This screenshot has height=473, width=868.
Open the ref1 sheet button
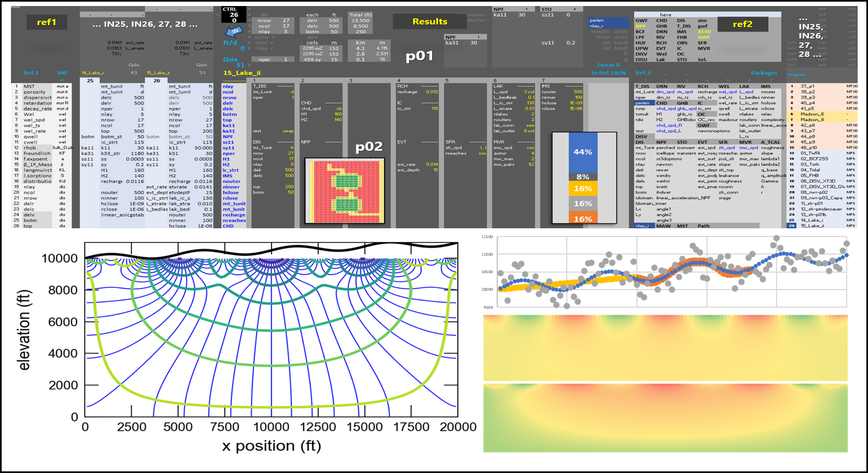tap(47, 22)
